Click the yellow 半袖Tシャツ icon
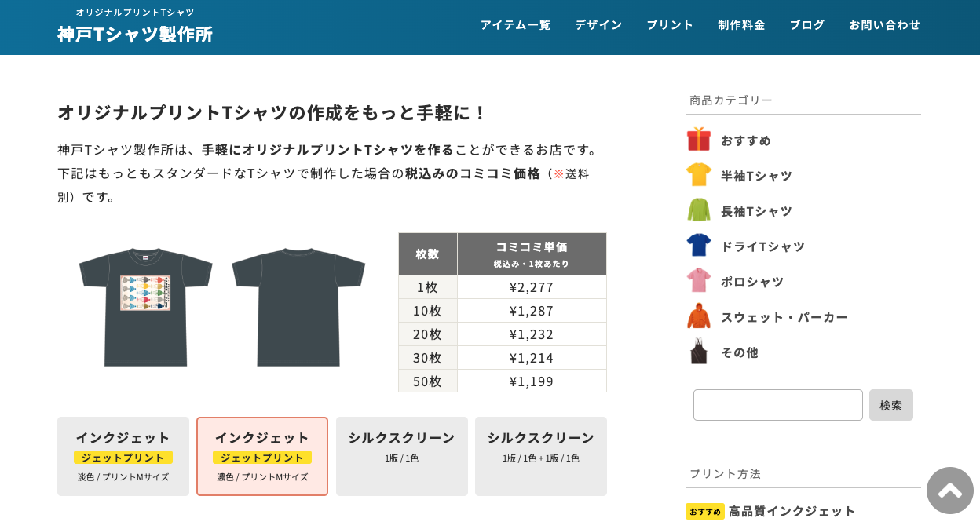The image size is (980, 529). click(698, 175)
